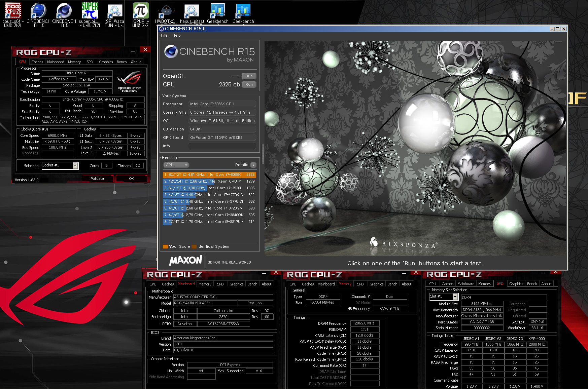Select ranking row 4 Intel Core i7-4770K
Screen dimensions: 588x389
209,195
